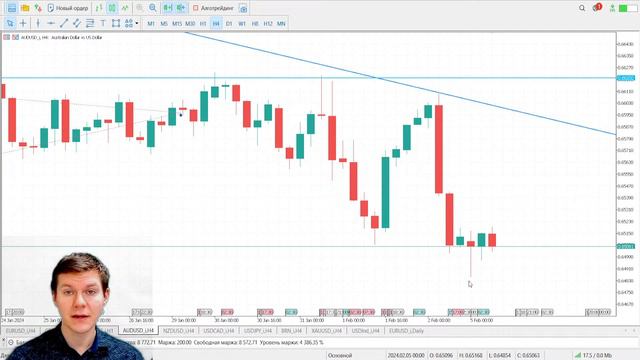Switch timeframe to H1
The image size is (640, 360).
203,24
